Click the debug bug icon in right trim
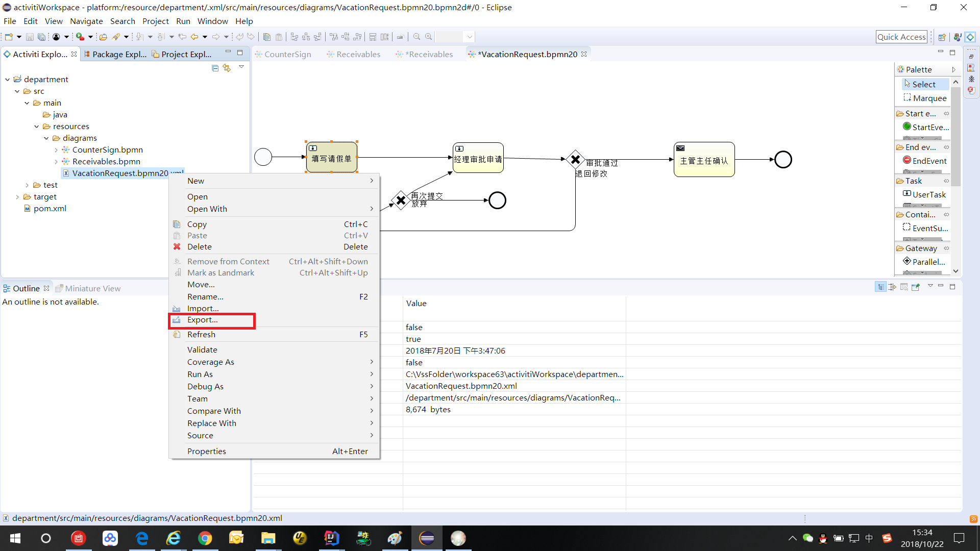Image resolution: width=980 pixels, height=551 pixels. (971, 79)
